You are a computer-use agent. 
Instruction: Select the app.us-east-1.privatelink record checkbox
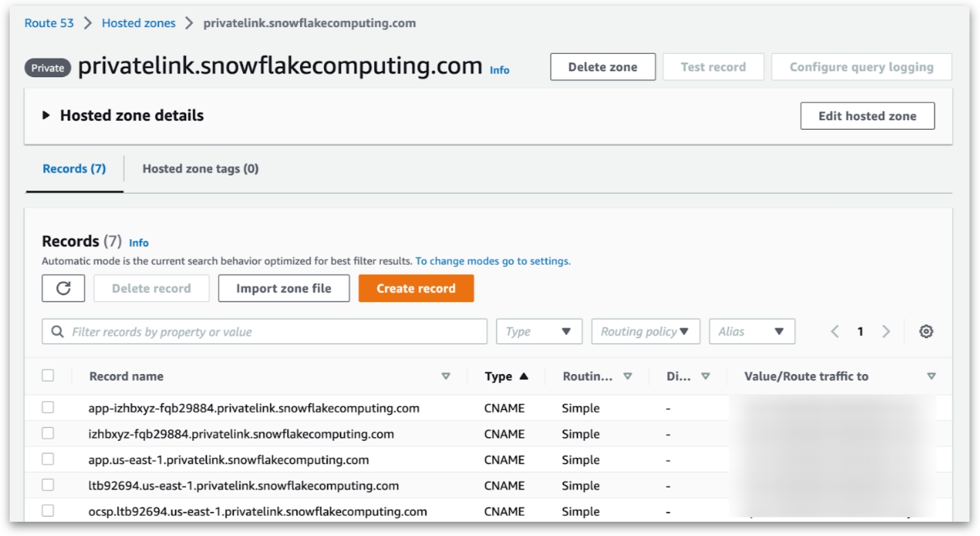tap(48, 459)
